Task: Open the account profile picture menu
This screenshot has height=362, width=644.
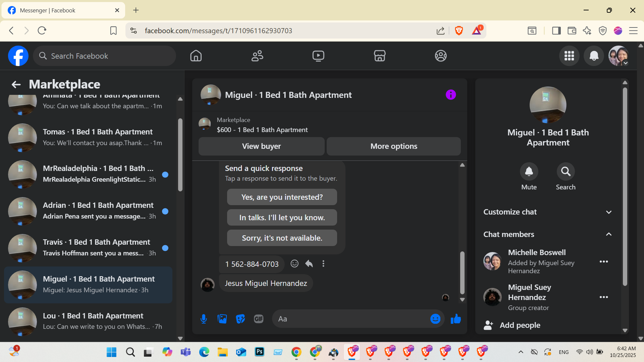Action: point(619,56)
